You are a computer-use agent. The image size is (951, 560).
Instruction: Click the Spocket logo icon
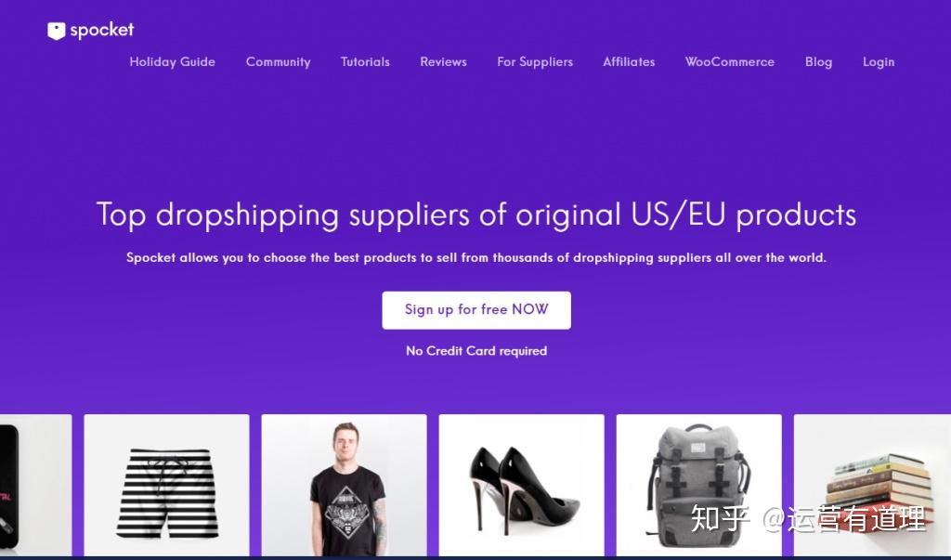click(x=57, y=31)
